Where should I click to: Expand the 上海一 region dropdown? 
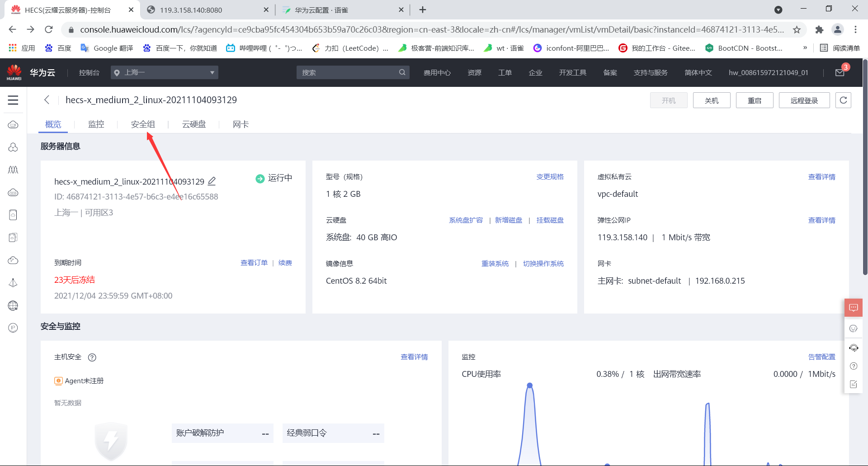coord(165,72)
